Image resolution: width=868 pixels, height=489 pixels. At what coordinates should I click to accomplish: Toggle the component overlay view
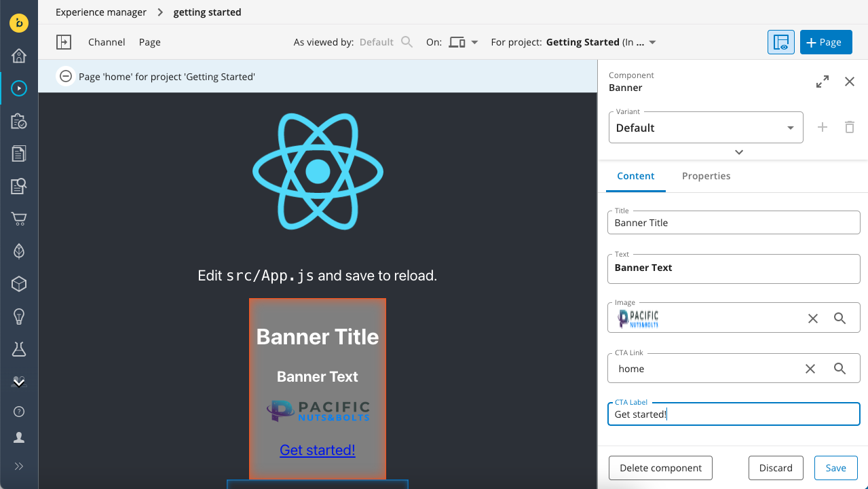[x=781, y=42]
